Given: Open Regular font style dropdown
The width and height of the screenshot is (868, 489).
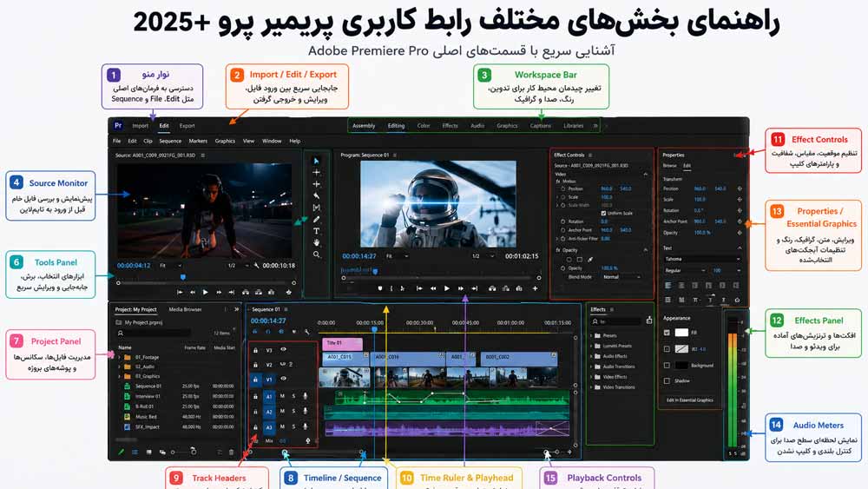Looking at the screenshot, I should coord(685,270).
